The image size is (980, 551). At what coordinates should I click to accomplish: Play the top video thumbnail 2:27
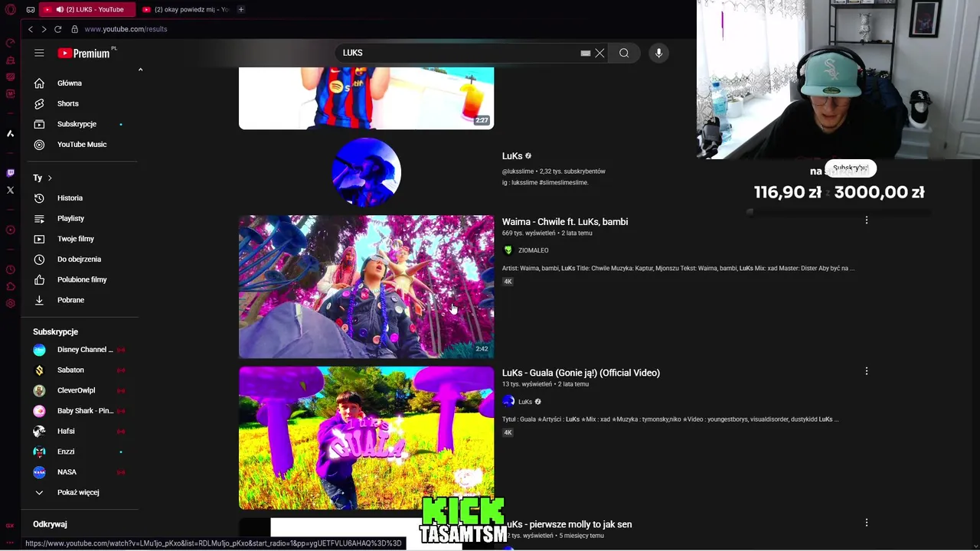pos(366,98)
